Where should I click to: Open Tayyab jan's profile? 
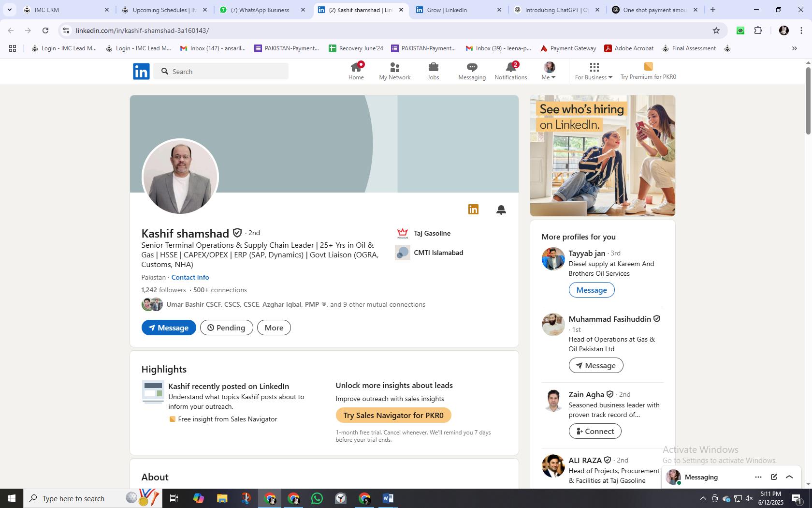(587, 253)
